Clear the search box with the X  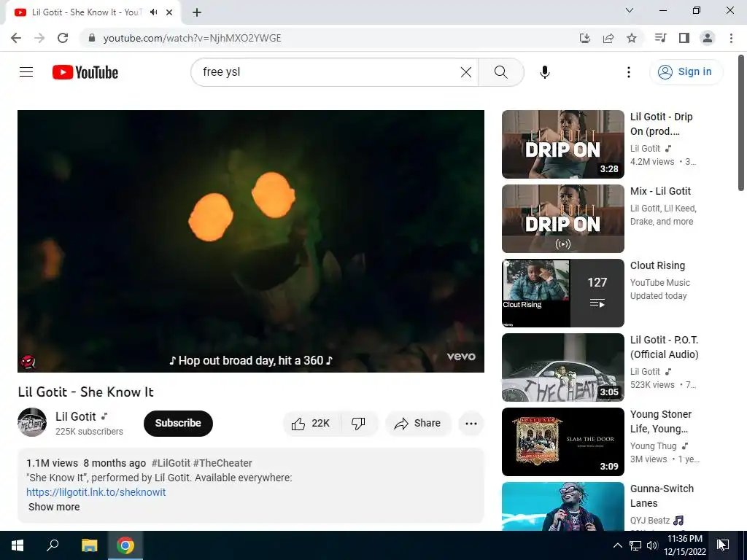466,72
